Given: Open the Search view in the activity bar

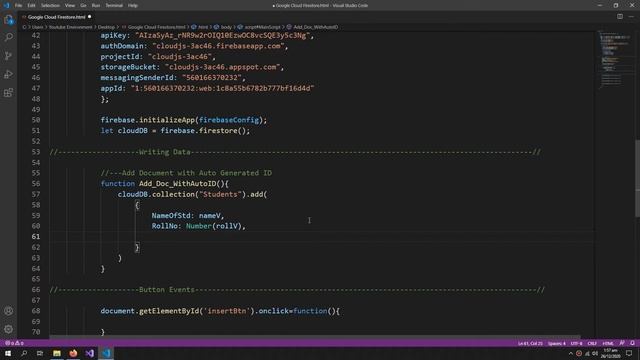Looking at the screenshot, I should (8, 38).
